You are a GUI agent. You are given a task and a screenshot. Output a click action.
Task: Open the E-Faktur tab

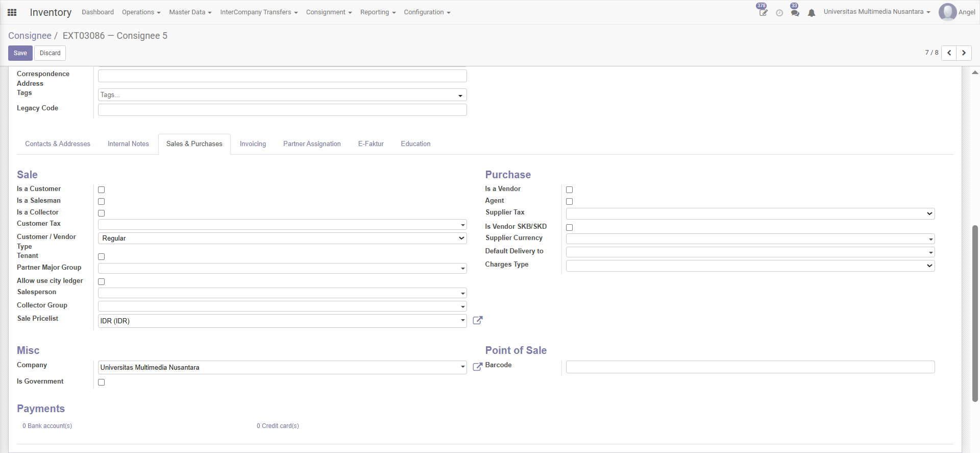[371, 144]
